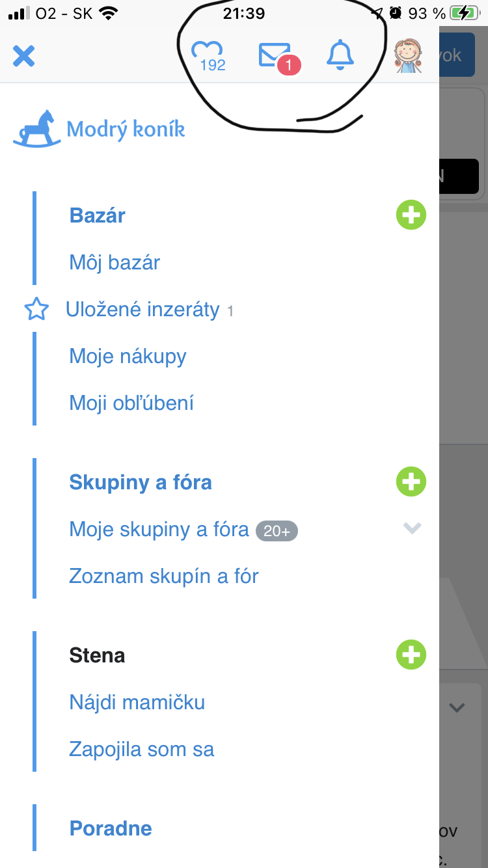This screenshot has width=488, height=868.
Task: Tap the profile avatar picture
Action: click(x=409, y=56)
